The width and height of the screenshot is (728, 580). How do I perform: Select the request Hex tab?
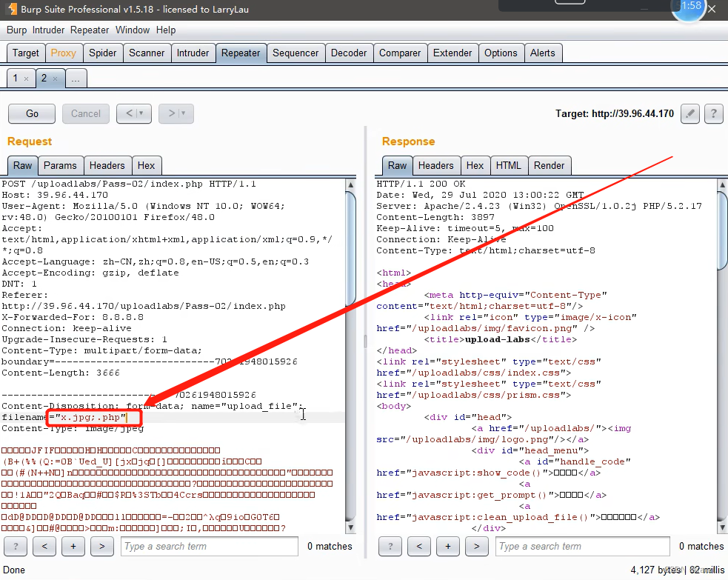[x=146, y=166]
